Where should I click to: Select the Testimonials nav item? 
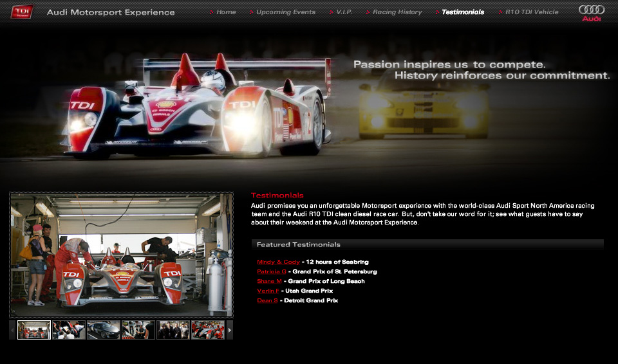pos(462,12)
